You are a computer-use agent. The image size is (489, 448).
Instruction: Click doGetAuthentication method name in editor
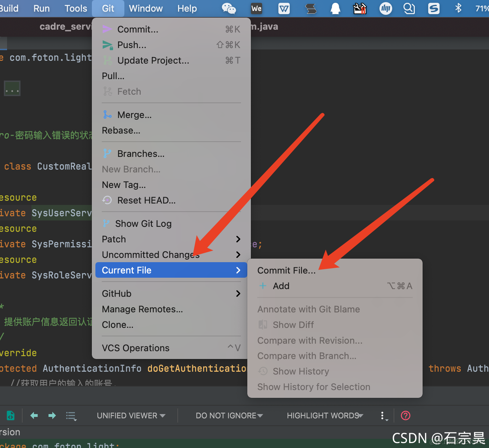pyautogui.click(x=197, y=369)
